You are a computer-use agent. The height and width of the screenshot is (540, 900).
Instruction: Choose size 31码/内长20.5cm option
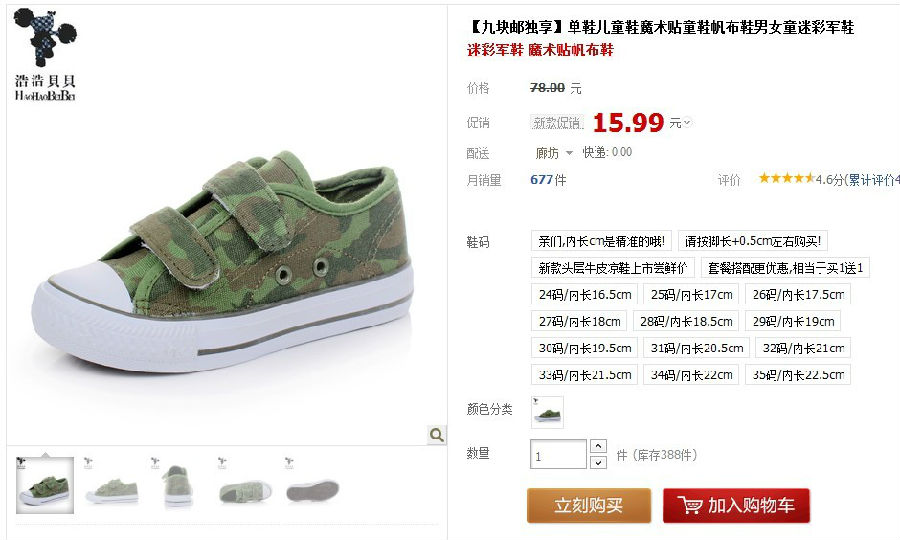pyautogui.click(x=696, y=348)
